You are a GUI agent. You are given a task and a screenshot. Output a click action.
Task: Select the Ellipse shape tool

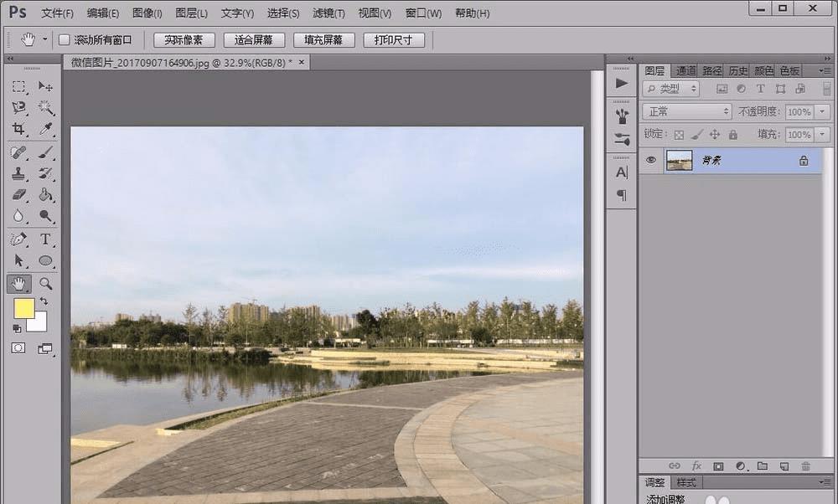[45, 260]
